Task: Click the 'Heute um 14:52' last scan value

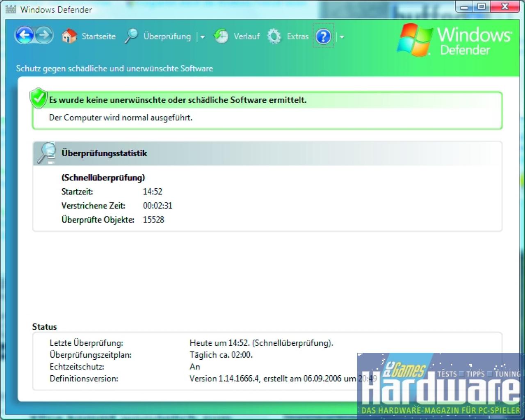Action: pyautogui.click(x=261, y=343)
